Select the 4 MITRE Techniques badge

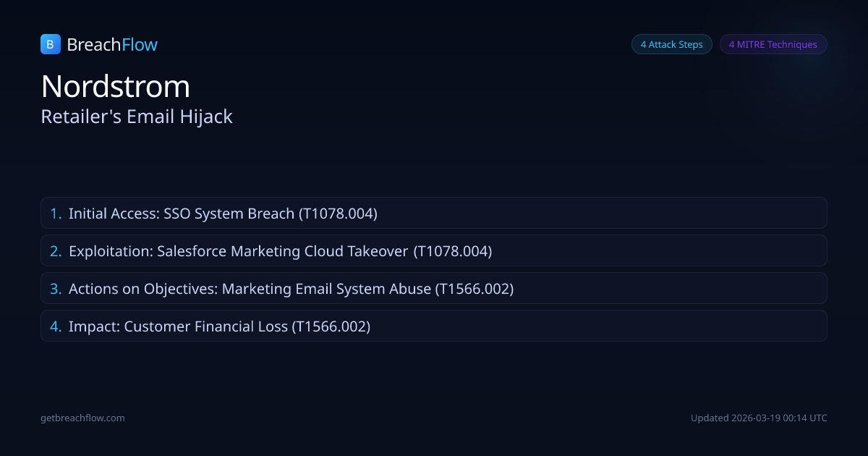tap(773, 44)
